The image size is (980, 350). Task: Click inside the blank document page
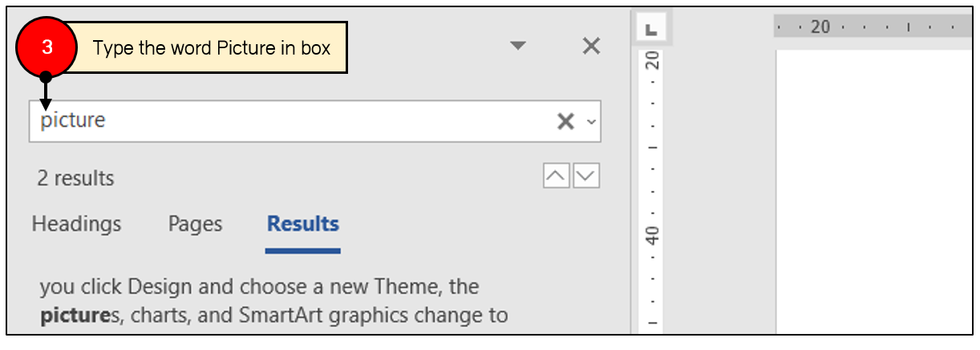[x=874, y=193]
